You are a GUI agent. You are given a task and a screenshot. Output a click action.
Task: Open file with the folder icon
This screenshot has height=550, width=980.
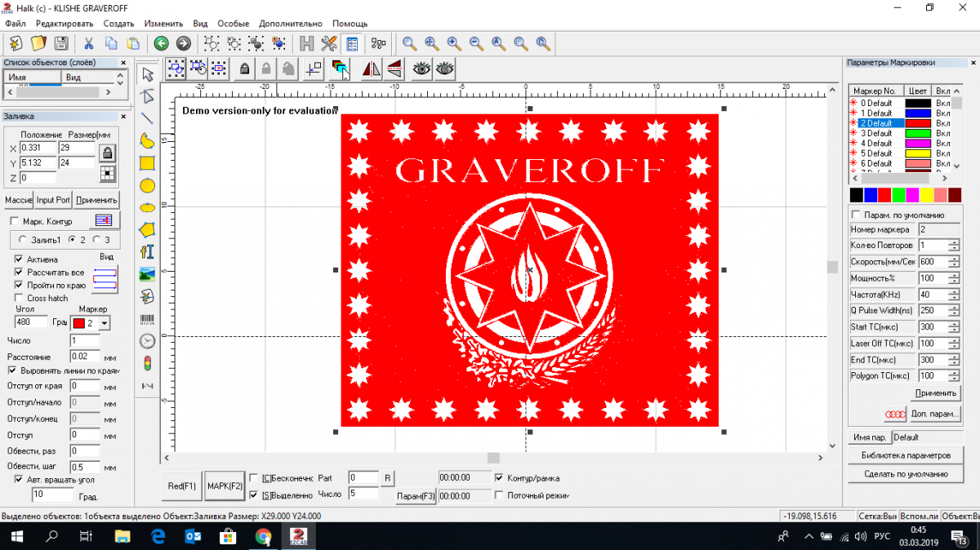pos(38,42)
